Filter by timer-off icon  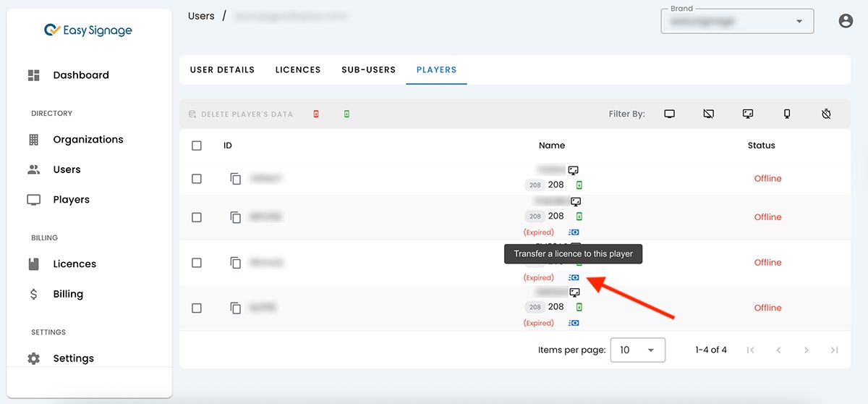[827, 114]
